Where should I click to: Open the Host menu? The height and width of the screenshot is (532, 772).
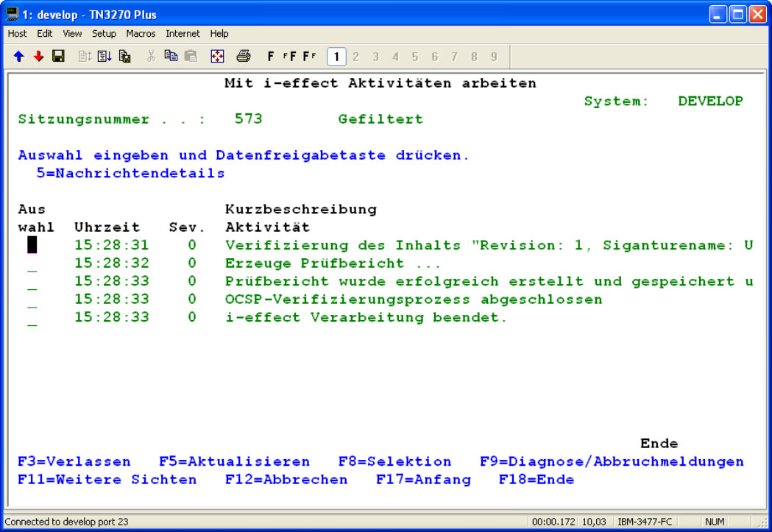(x=17, y=34)
